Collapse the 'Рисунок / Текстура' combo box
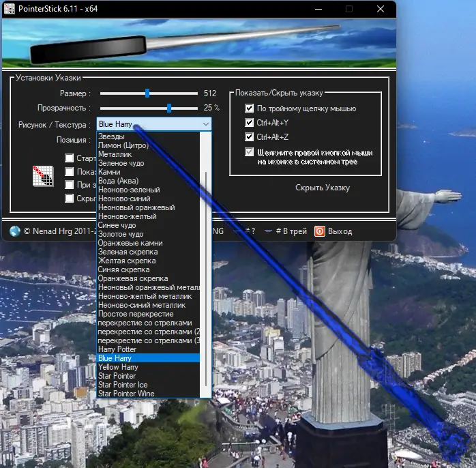 tap(154, 124)
